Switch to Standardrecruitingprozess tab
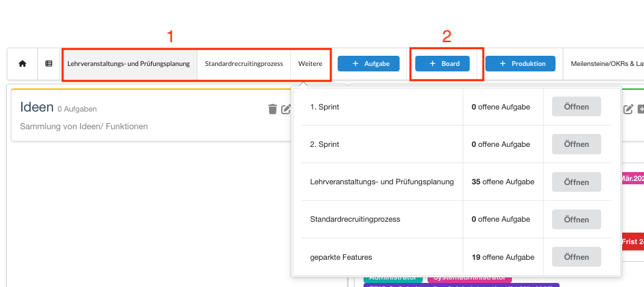The width and height of the screenshot is (644, 287). click(244, 64)
